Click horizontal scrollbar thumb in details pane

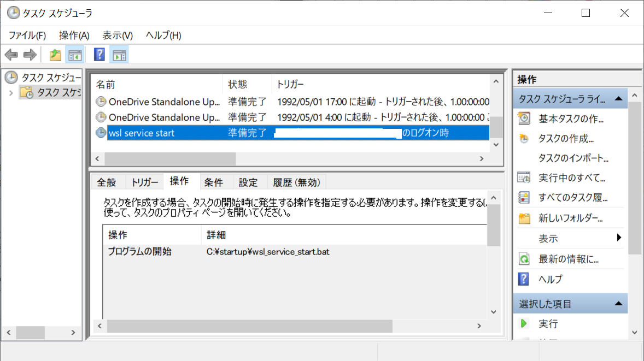click(250, 326)
